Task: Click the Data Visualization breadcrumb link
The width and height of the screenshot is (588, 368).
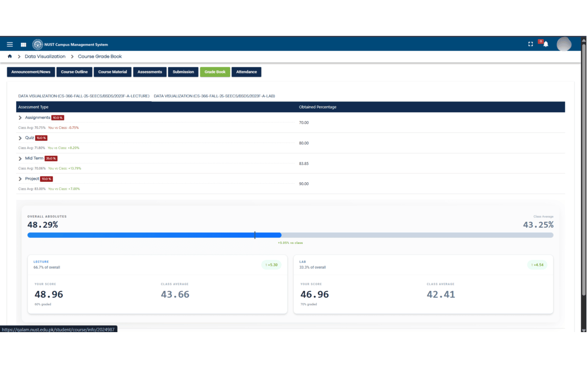Action: tap(45, 57)
